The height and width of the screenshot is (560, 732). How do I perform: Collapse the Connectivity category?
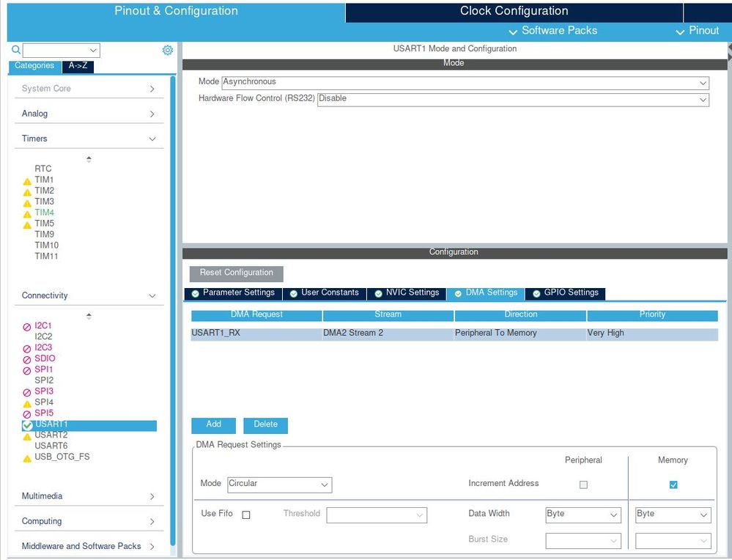coord(89,295)
